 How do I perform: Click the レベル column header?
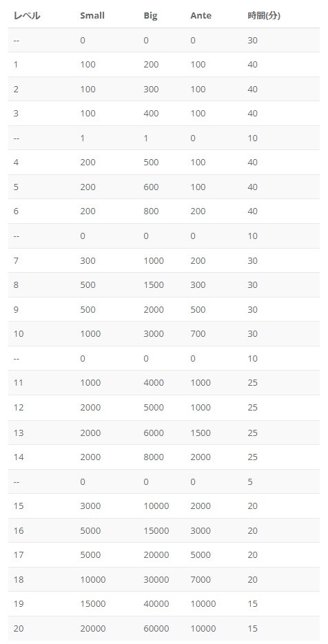point(27,16)
